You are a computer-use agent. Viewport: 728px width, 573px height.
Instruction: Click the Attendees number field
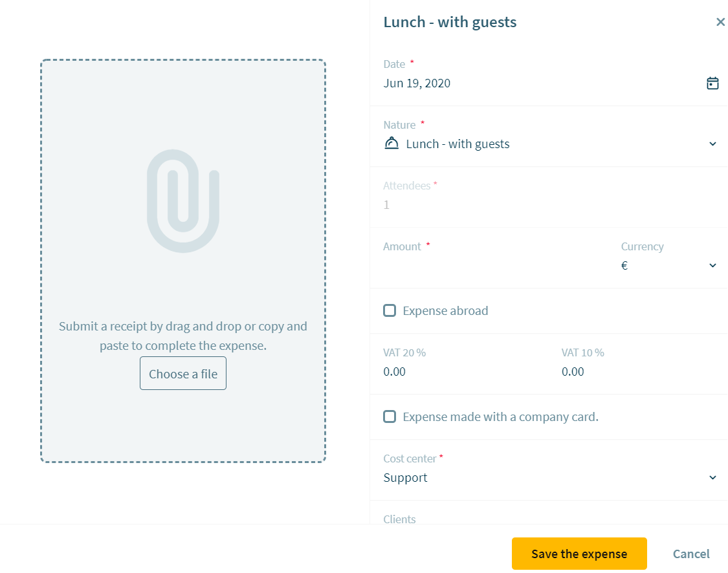(x=549, y=204)
